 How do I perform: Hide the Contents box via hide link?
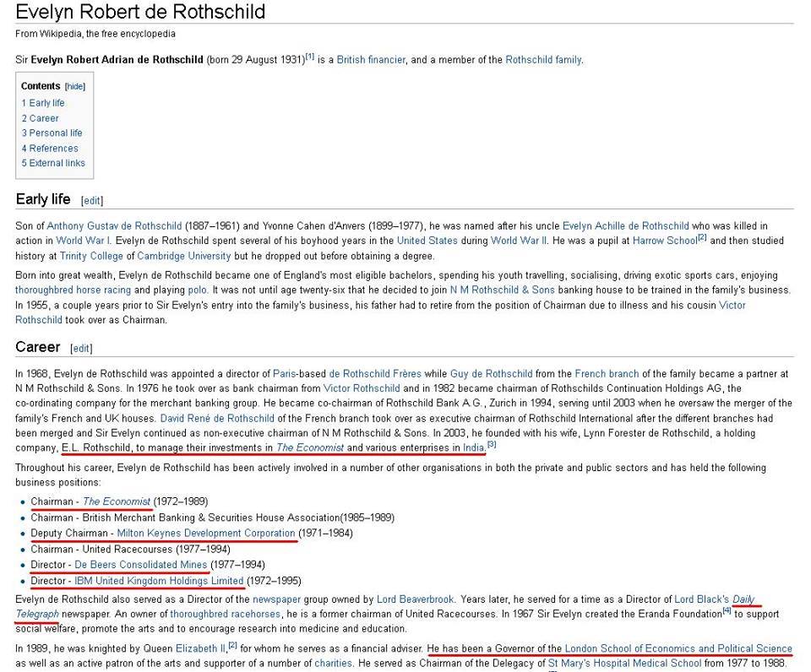[x=75, y=86]
